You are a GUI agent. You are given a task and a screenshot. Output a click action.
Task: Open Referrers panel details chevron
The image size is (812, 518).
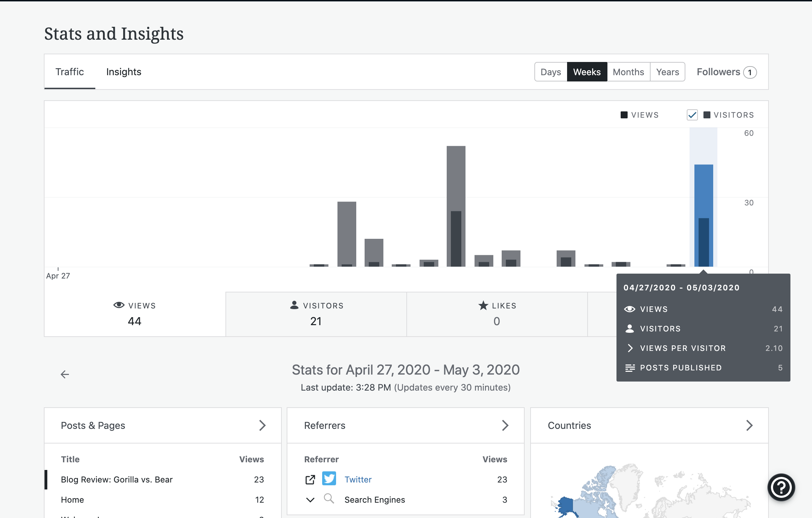(x=505, y=425)
